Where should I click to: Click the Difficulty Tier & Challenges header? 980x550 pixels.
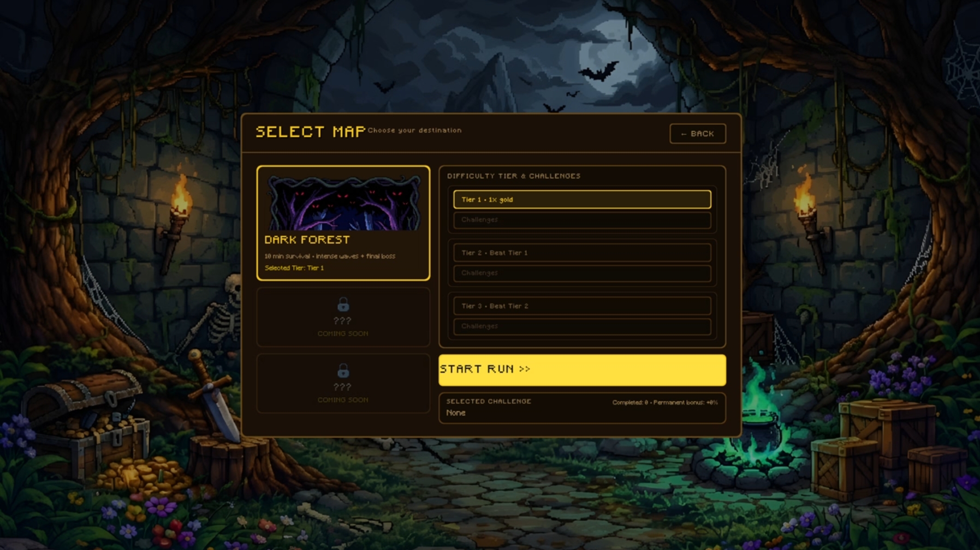point(514,176)
